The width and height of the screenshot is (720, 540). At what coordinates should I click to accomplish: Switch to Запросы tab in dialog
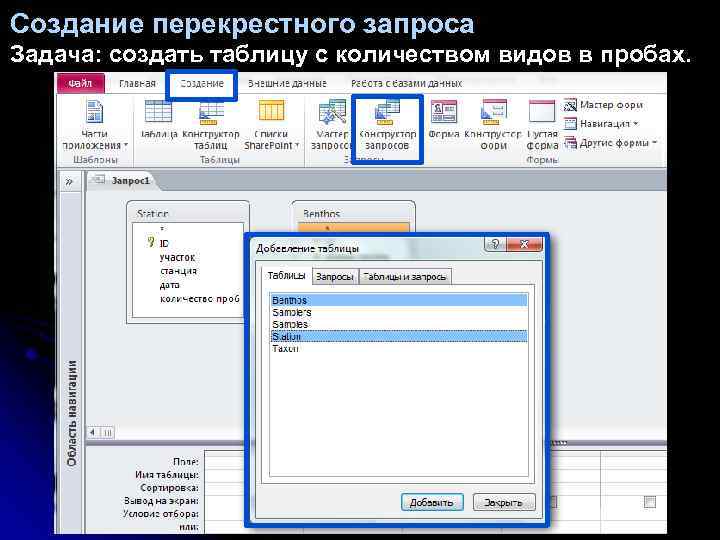click(x=335, y=277)
